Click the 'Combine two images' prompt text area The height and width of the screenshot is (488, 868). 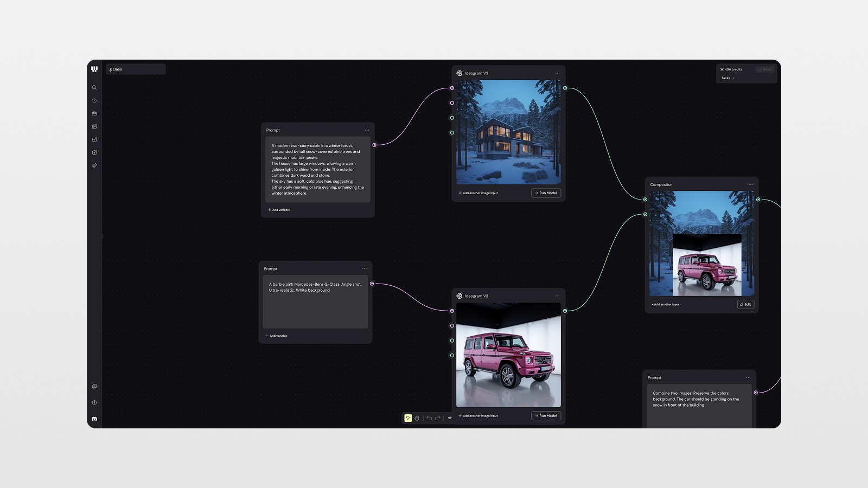pos(699,406)
